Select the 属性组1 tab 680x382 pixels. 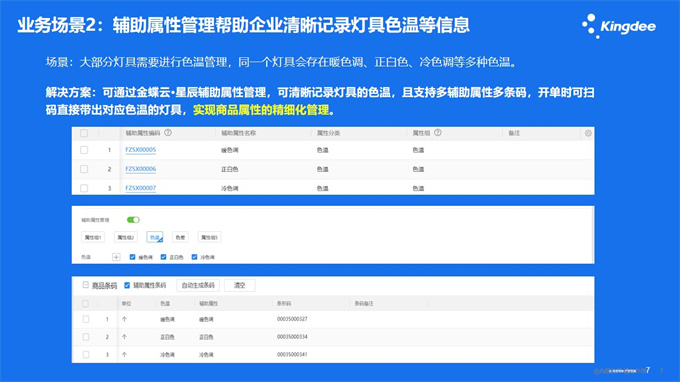coord(93,237)
